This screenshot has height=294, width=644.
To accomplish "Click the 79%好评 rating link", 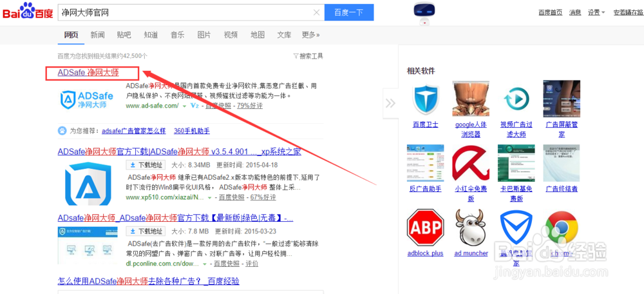I will [250, 106].
